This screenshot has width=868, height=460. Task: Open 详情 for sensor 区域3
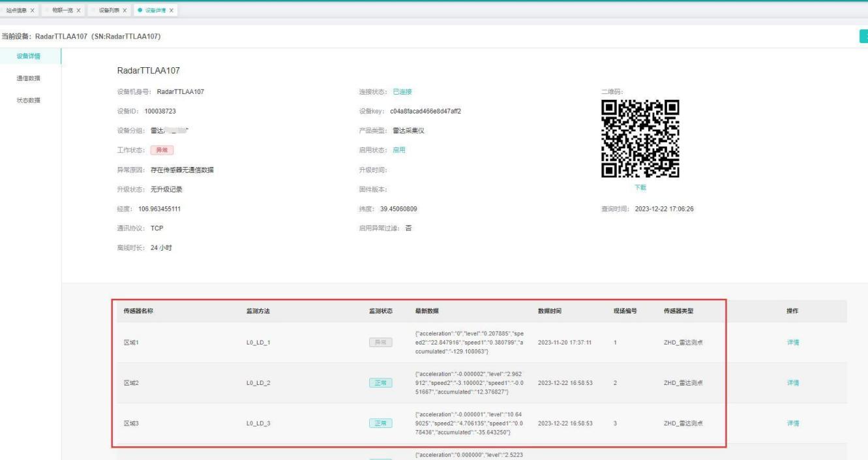pos(793,423)
